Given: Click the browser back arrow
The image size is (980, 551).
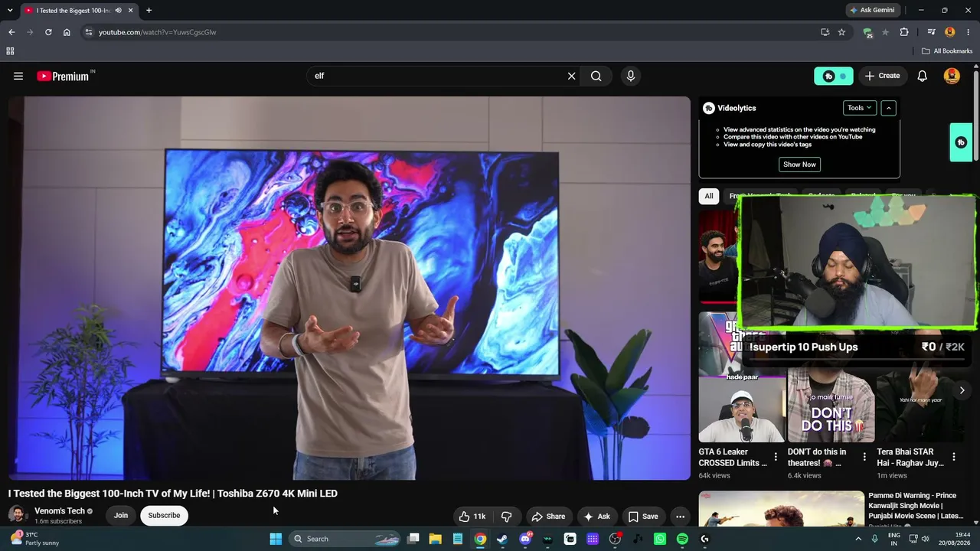Looking at the screenshot, I should [11, 32].
